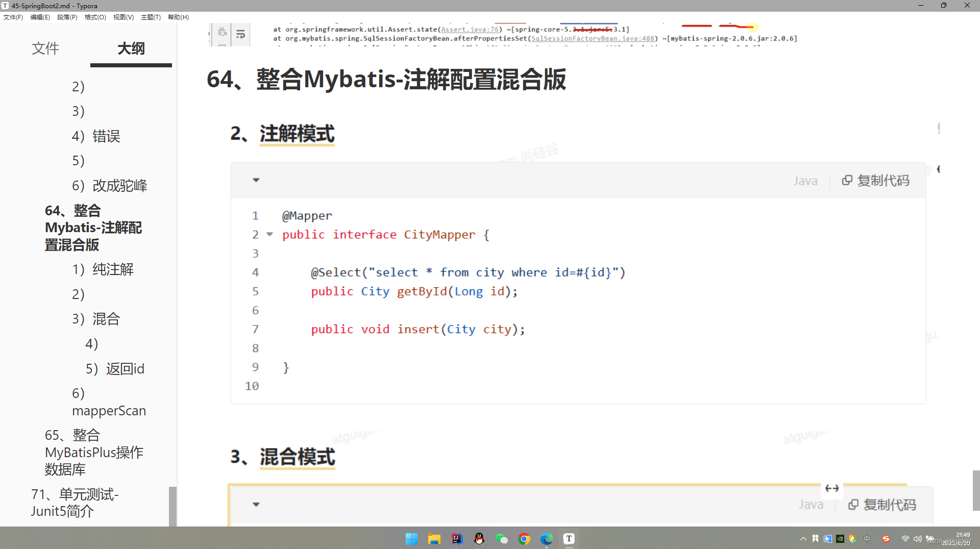This screenshot has height=549, width=980.
Task: Open the 主题(T) menu
Action: click(151, 17)
